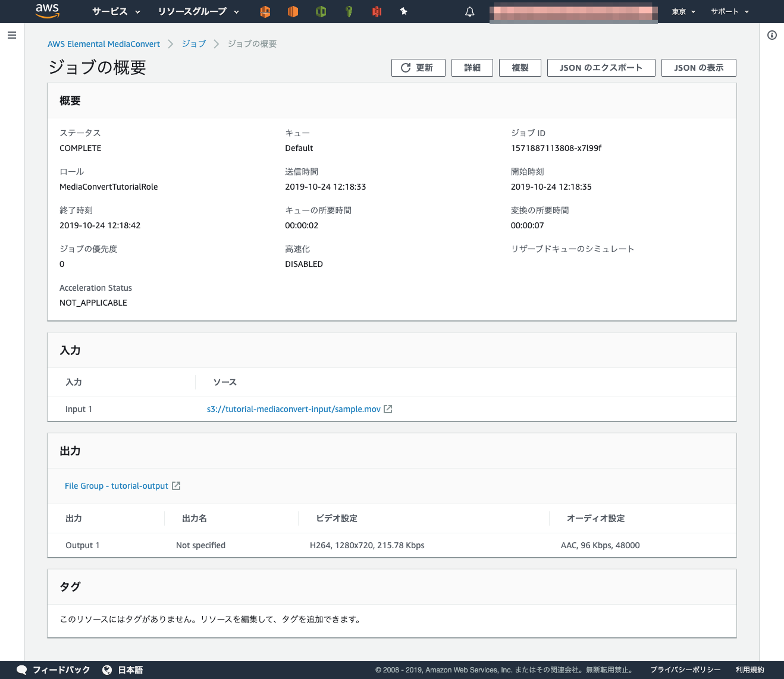Click the 終了時刻 value 2019-10-24 12:18:42

point(100,225)
